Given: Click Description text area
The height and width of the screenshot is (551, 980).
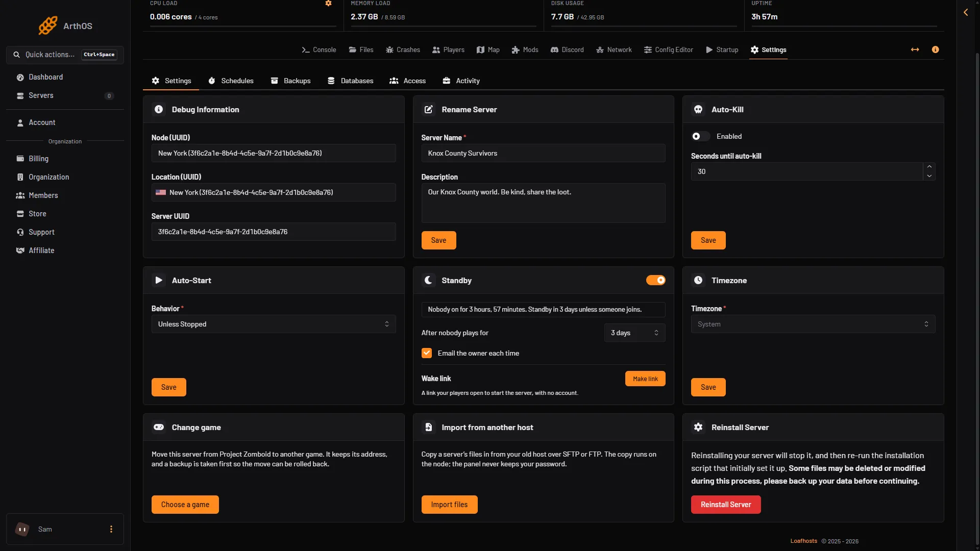Looking at the screenshot, I should [543, 203].
